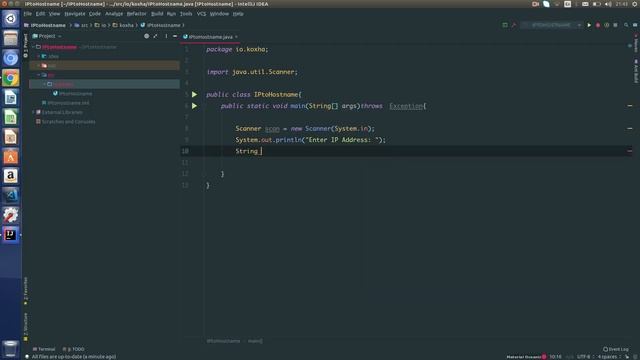The width and height of the screenshot is (640, 360).
Task: Open the Event Log
Action: 616,349
